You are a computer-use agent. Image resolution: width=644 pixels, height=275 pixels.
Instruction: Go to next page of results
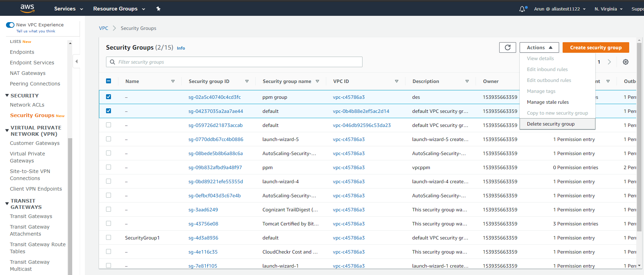[609, 62]
